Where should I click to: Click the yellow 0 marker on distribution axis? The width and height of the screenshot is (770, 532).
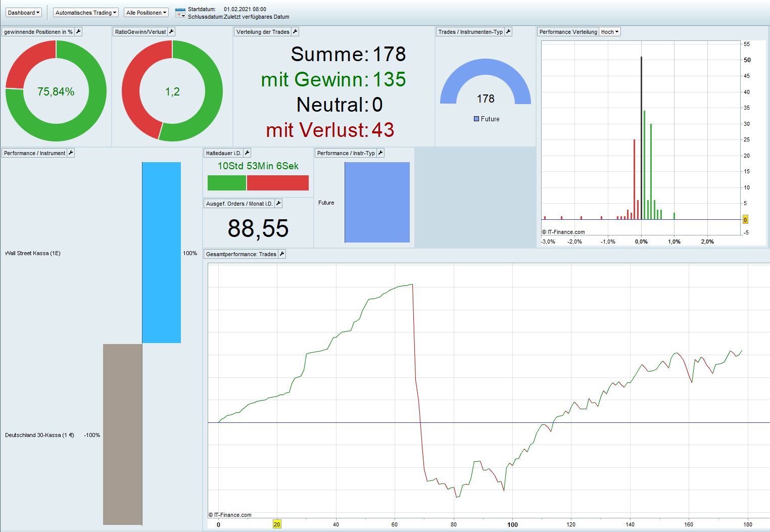[x=745, y=220]
